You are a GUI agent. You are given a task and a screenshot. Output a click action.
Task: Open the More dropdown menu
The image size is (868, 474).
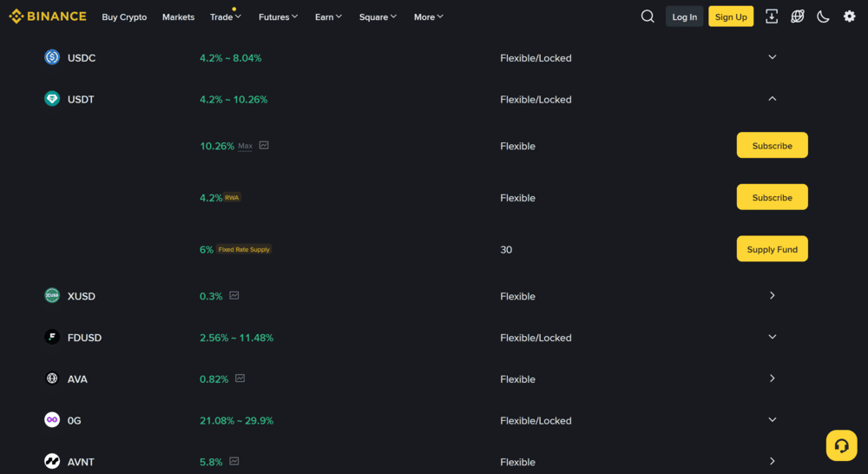pyautogui.click(x=429, y=17)
